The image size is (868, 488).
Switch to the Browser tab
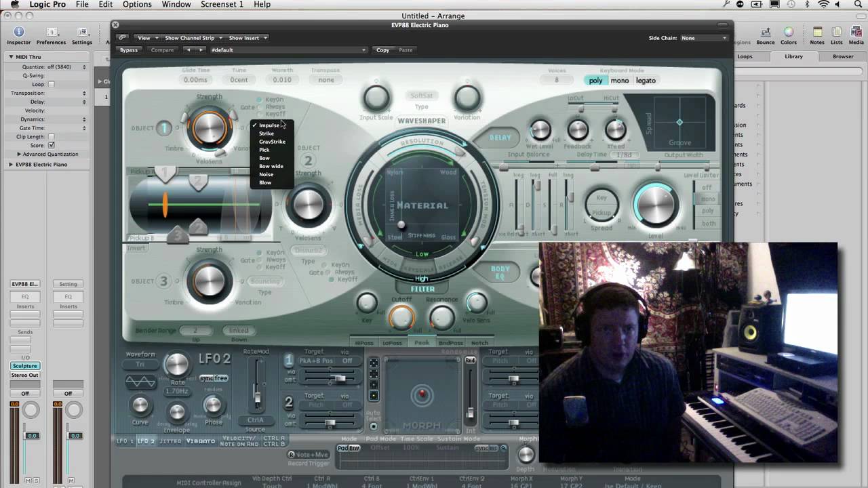click(843, 56)
